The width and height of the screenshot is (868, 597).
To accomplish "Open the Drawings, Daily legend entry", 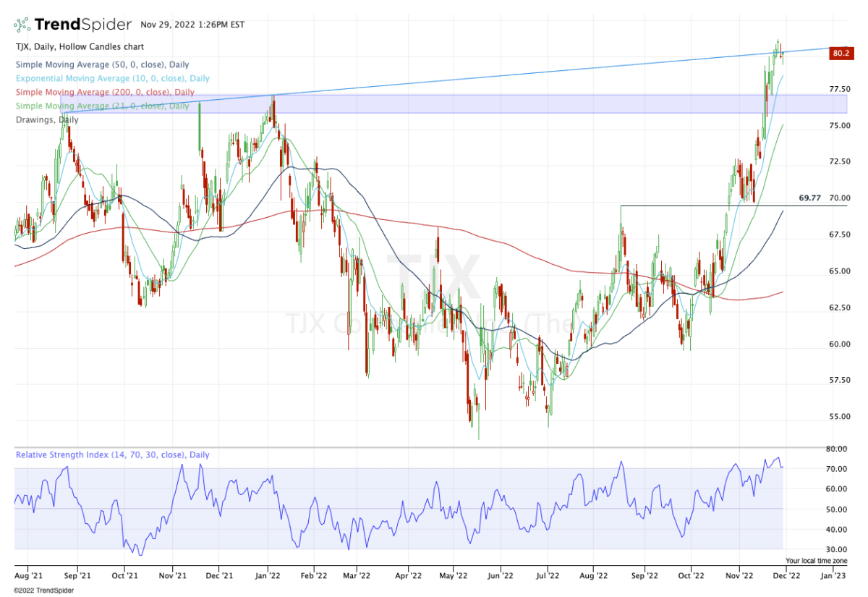I will (x=46, y=119).
